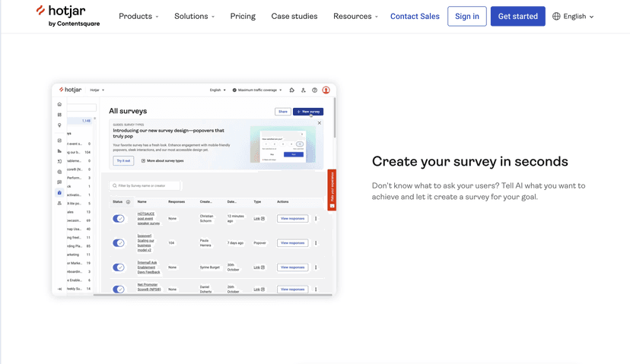Select the heatmaps target icon in sidebar

[x=59, y=172]
